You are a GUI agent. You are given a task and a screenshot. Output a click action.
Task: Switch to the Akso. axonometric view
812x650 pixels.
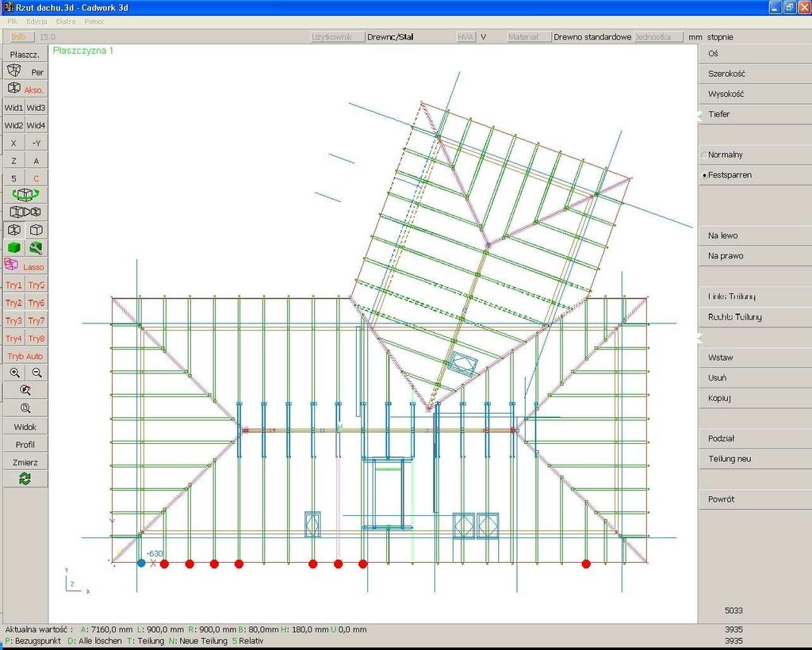tap(25, 89)
